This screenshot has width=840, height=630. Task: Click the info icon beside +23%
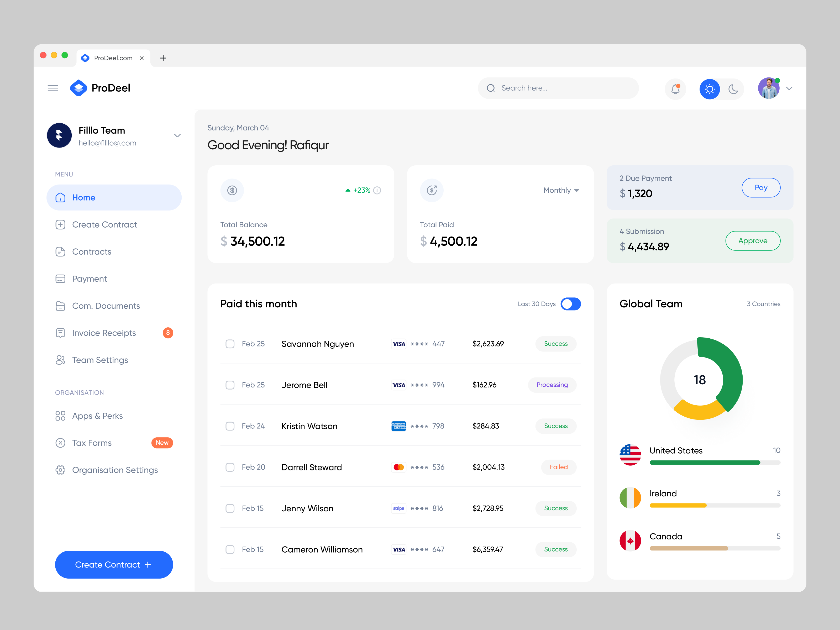pos(377,190)
